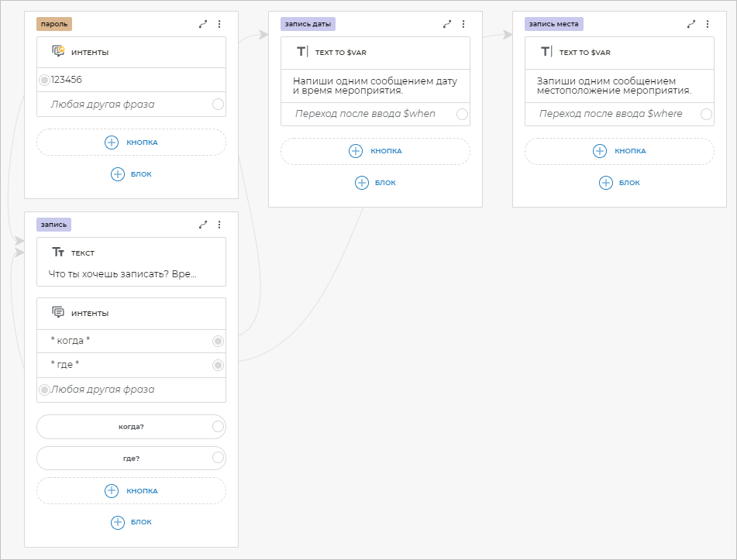Click the connection icon on the запись block

pos(203,225)
